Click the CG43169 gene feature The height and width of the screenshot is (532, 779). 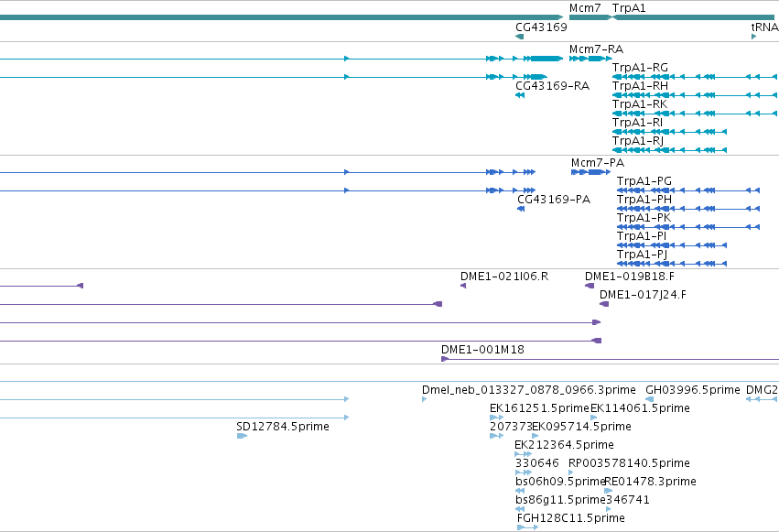[520, 37]
